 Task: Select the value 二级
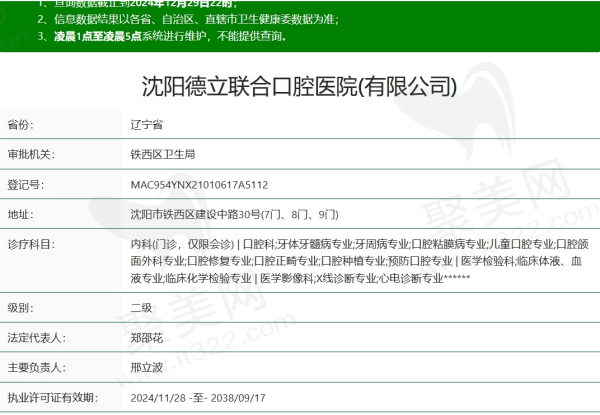(x=141, y=308)
